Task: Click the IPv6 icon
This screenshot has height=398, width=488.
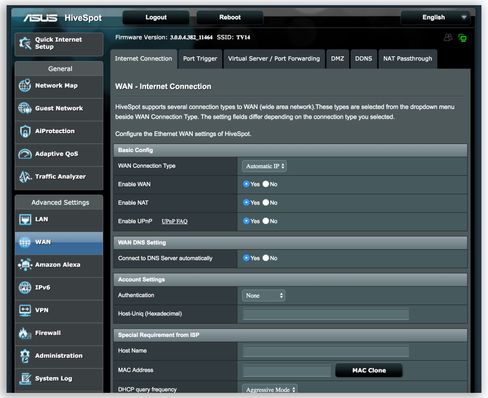Action: point(25,287)
